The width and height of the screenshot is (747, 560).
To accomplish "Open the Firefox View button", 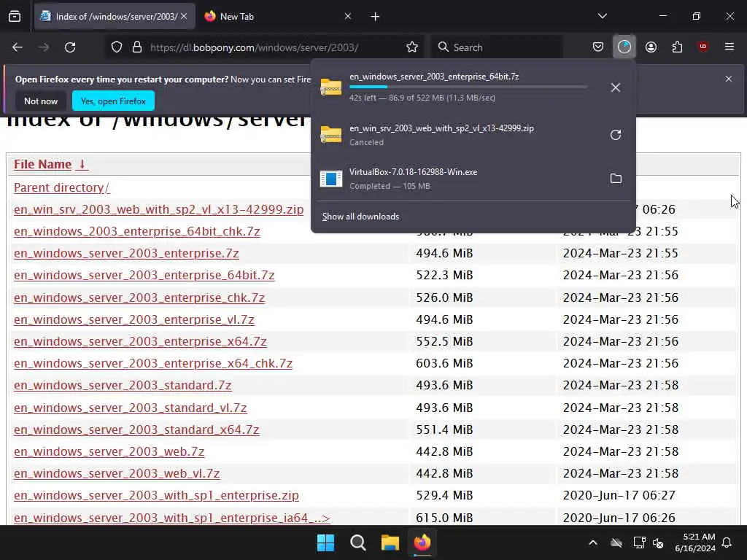I will 15,17.
